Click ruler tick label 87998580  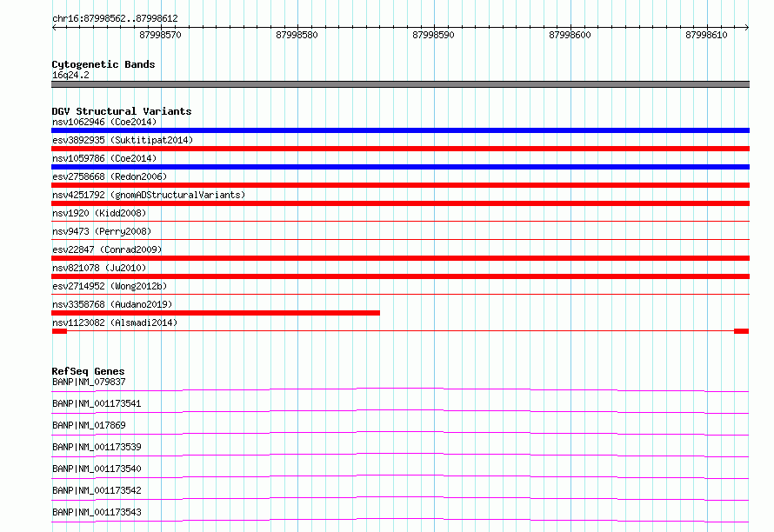tap(297, 35)
